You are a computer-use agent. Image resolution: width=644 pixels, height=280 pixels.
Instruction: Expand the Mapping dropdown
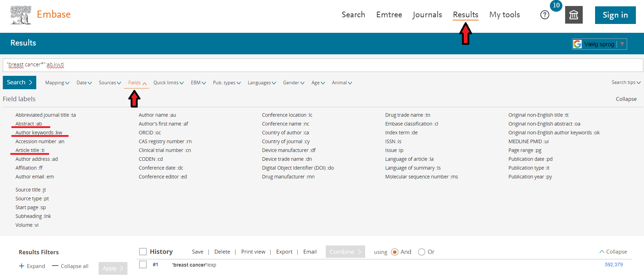pyautogui.click(x=57, y=83)
